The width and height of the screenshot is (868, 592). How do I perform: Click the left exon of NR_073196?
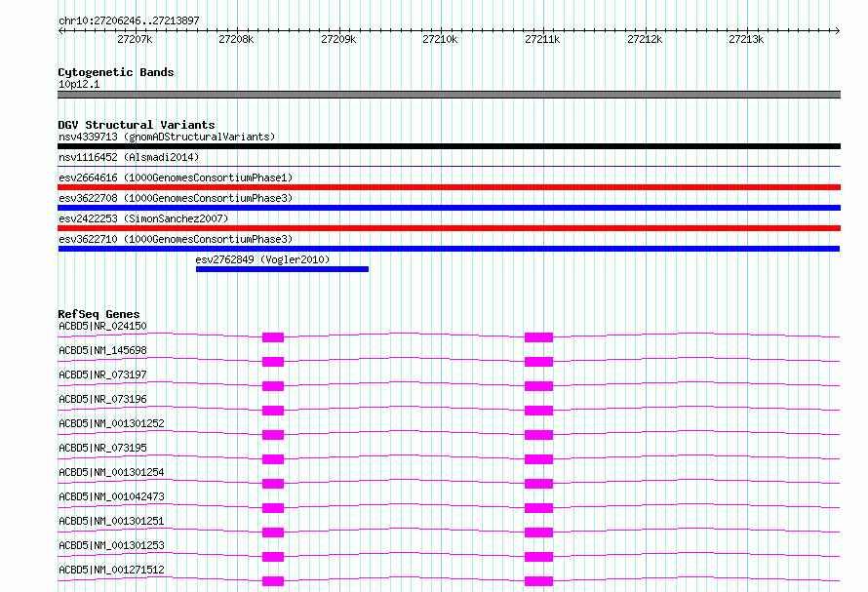[273, 411]
